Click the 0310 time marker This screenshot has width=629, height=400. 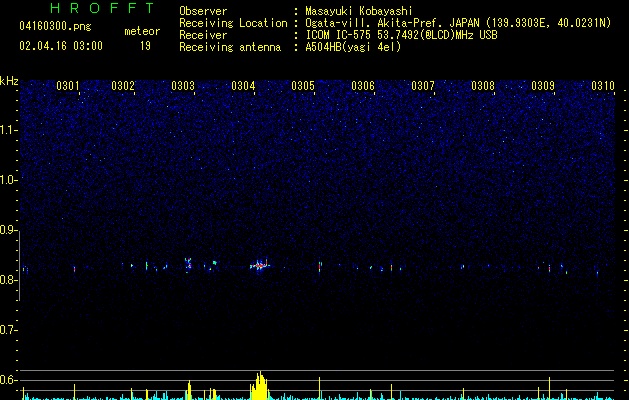pyautogui.click(x=603, y=86)
